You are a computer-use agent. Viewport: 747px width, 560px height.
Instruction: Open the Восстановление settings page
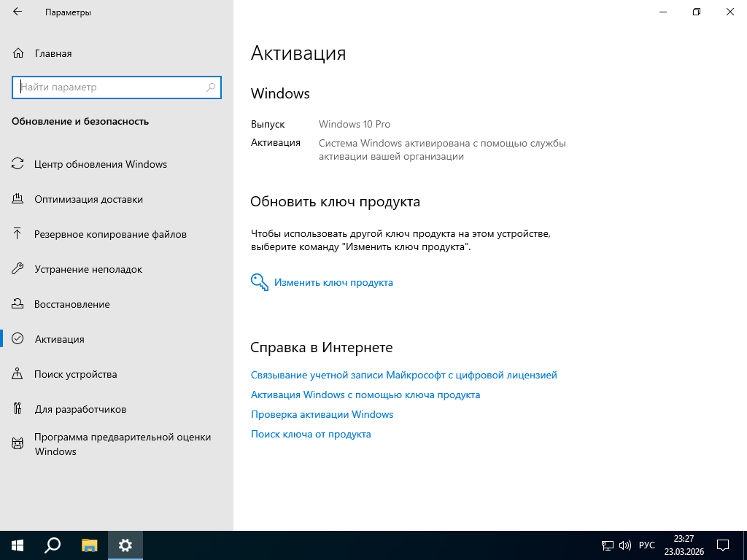tap(71, 304)
